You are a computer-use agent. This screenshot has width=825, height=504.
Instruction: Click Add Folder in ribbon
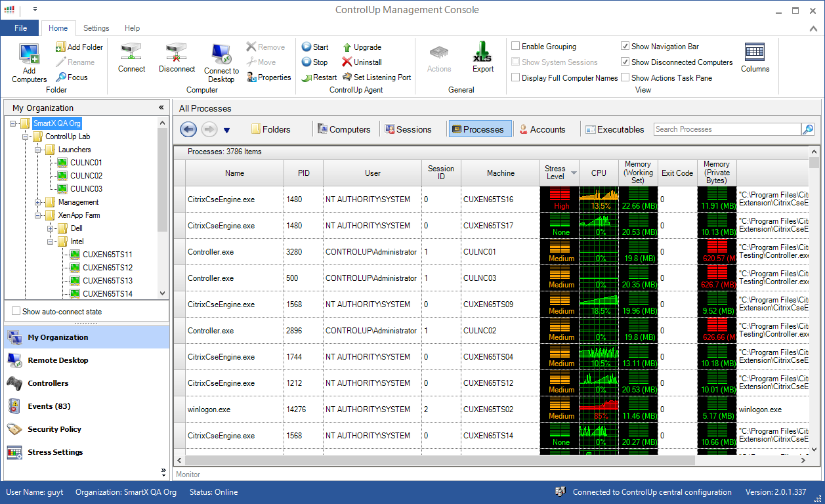pos(79,47)
